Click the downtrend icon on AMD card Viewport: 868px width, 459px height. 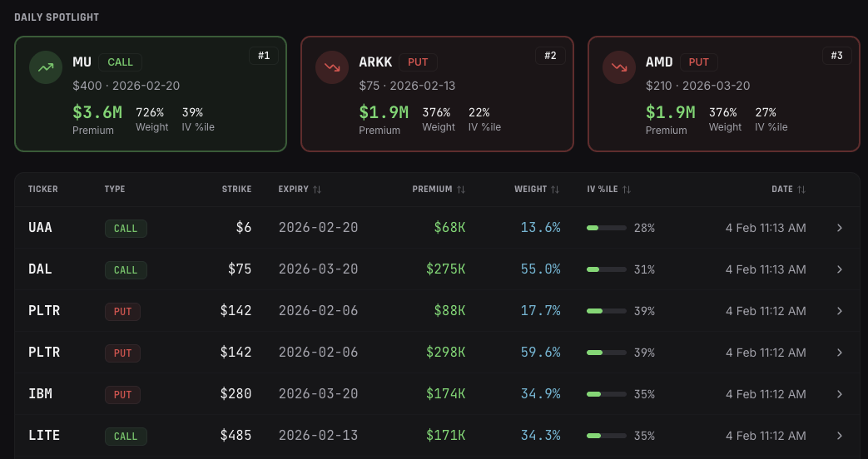coord(619,67)
